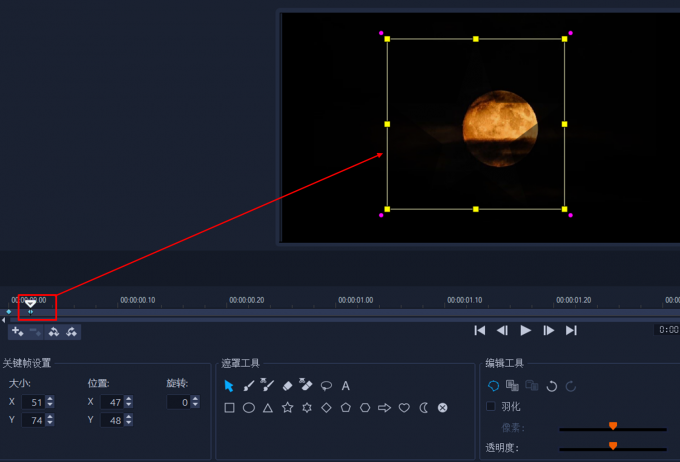Select the first keyframe diamond on timeline
The height and width of the screenshot is (462, 680).
[9, 312]
